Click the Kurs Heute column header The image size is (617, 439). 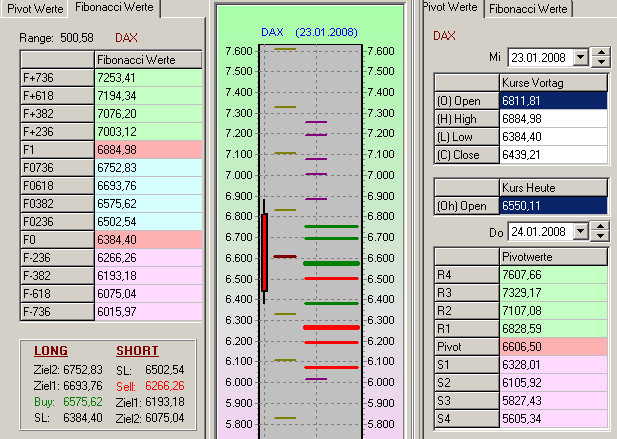coord(553,188)
